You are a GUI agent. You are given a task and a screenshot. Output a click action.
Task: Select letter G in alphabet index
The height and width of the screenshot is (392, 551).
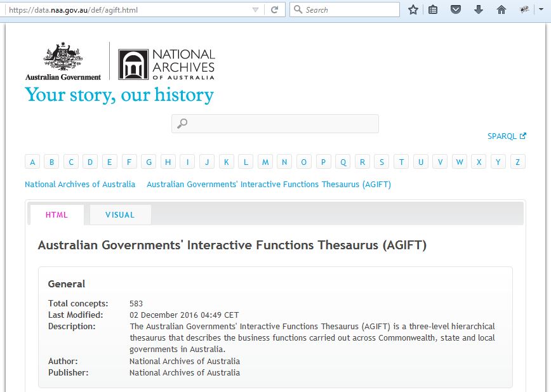(149, 162)
